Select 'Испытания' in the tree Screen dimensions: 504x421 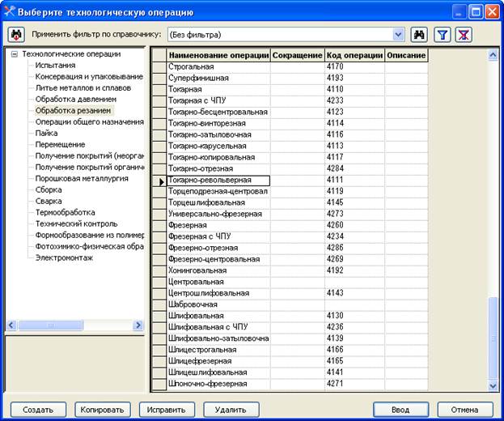[x=55, y=66]
